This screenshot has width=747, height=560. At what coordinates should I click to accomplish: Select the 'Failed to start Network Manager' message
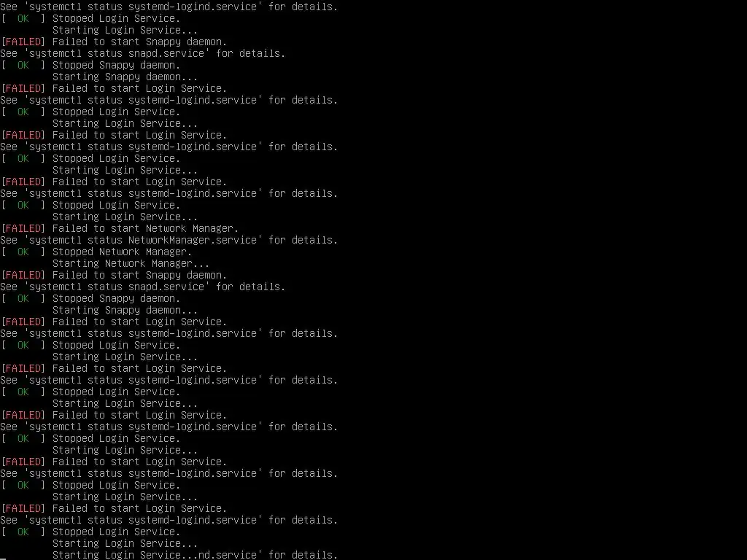pos(145,228)
